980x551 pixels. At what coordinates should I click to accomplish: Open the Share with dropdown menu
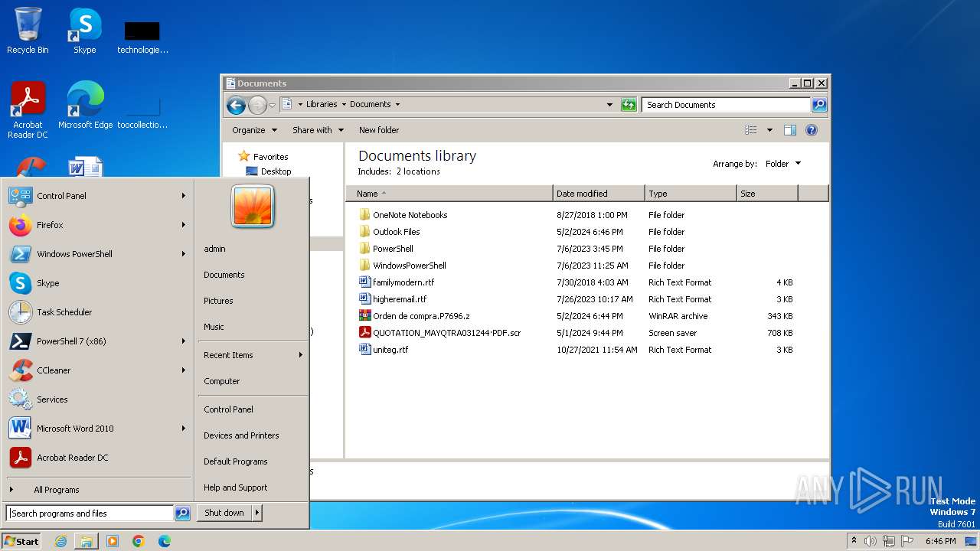click(x=318, y=130)
